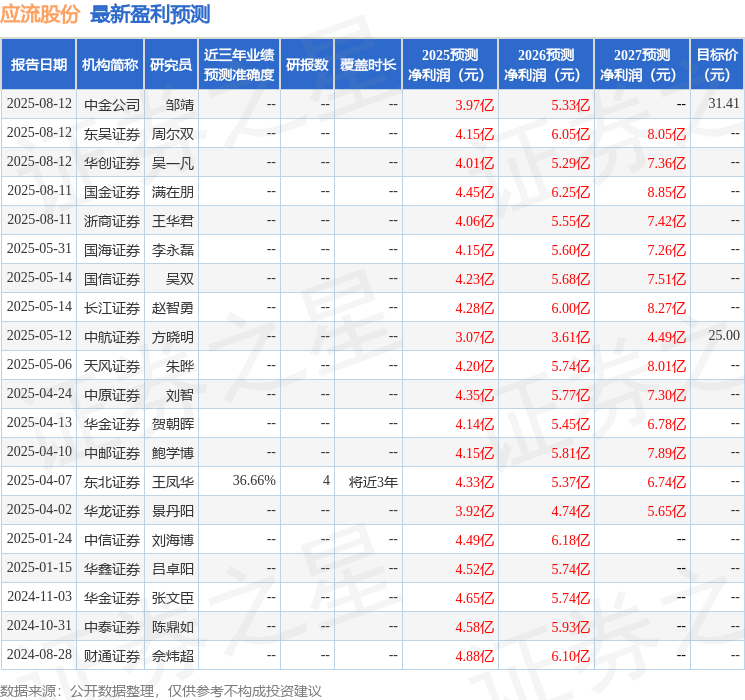Screen dimensions: 745x700
Task: Click the 覆盖时长 column header
Action: pos(368,65)
